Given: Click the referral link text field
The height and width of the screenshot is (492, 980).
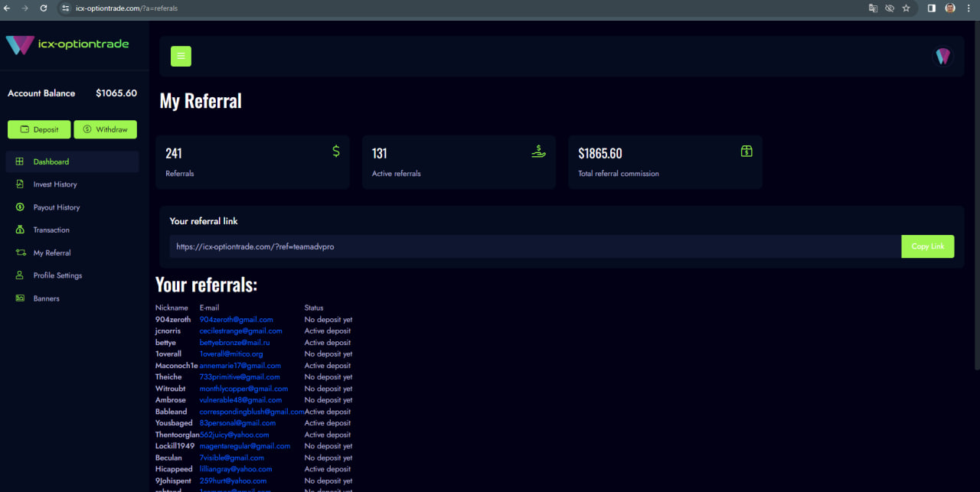Looking at the screenshot, I should [x=534, y=246].
